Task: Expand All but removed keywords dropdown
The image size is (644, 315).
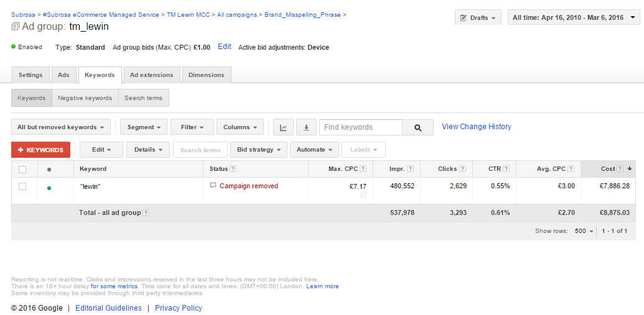Action: point(61,127)
